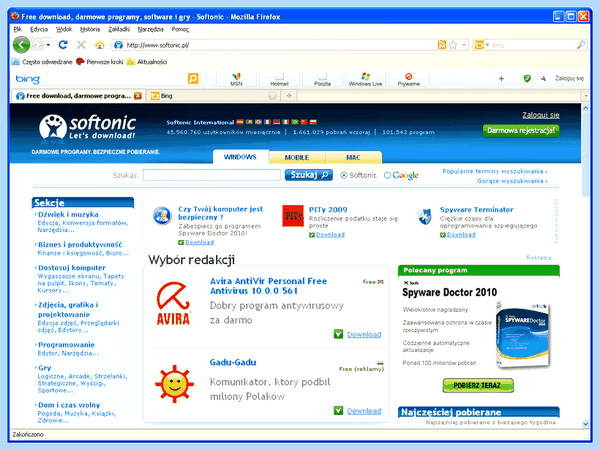The image size is (600, 450).
Task: Go back with the green Back arrow
Action: pos(21,45)
